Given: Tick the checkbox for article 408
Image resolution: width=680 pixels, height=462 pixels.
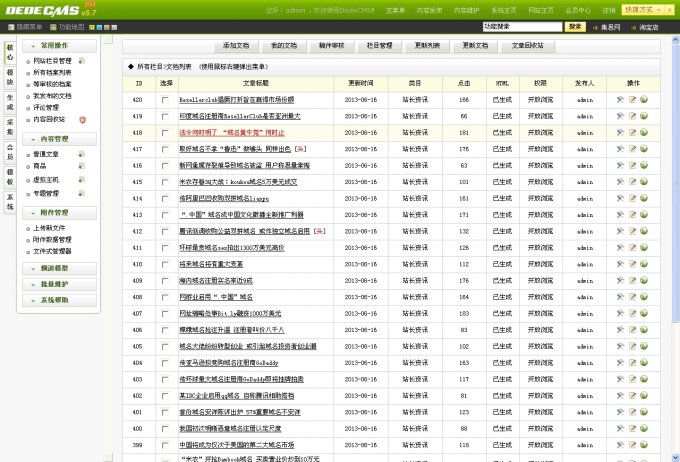Looking at the screenshot, I should tap(165, 297).
